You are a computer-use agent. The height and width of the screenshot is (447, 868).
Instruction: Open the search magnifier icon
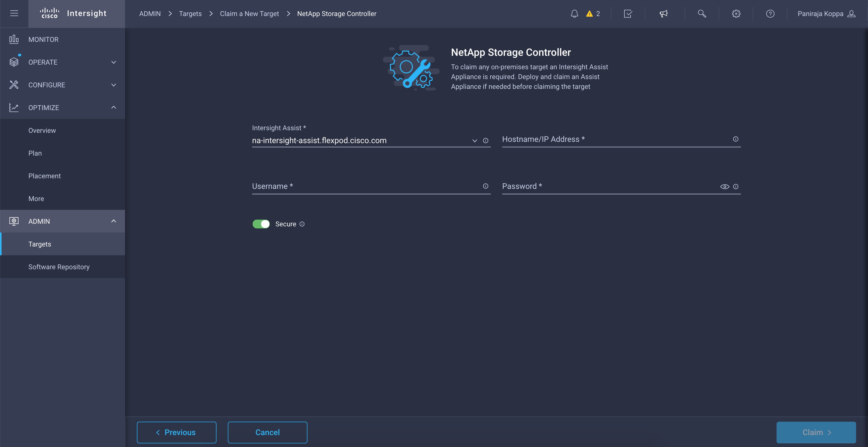coord(702,14)
